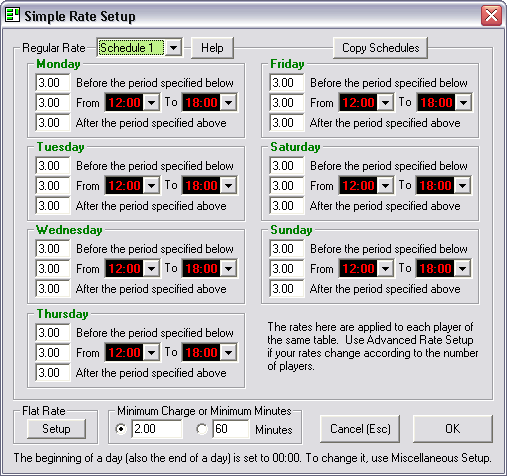The height and width of the screenshot is (476, 507).
Task: Expand Thursday's To time dropdown
Action: (229, 352)
